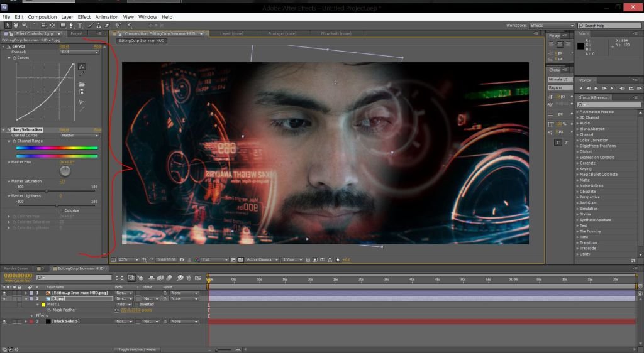
Task: Open the Curves Channel dropdown set to Red
Action: (80, 52)
